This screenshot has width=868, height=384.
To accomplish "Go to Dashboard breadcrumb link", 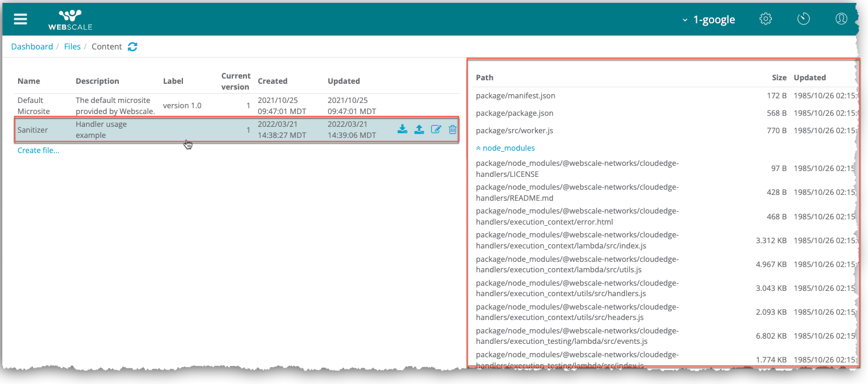I will [x=32, y=47].
